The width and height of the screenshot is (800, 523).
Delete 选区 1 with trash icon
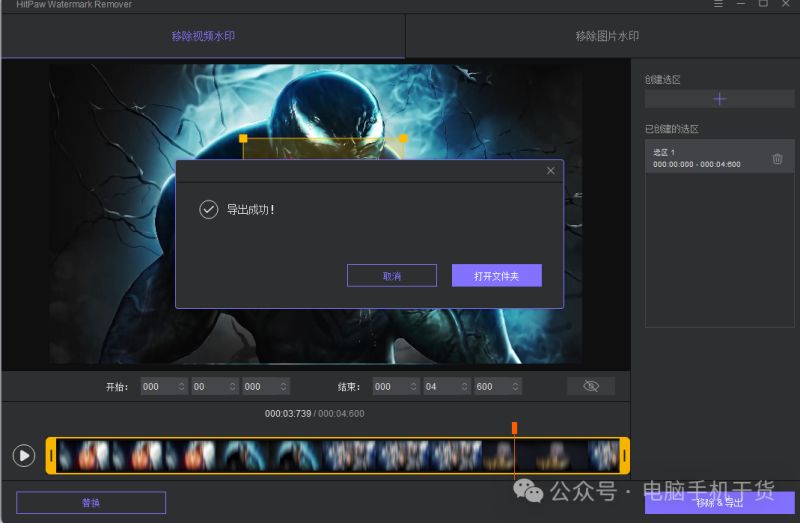[x=777, y=159]
